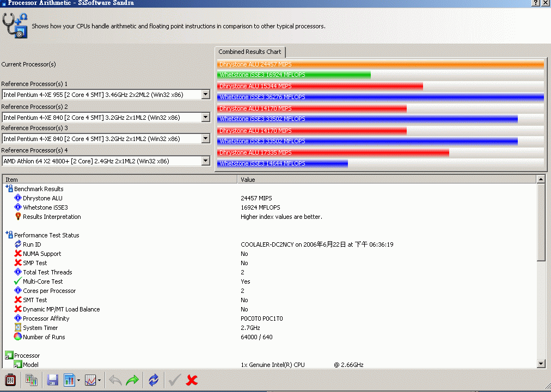Click the System Timer hourglass icon

18,327
